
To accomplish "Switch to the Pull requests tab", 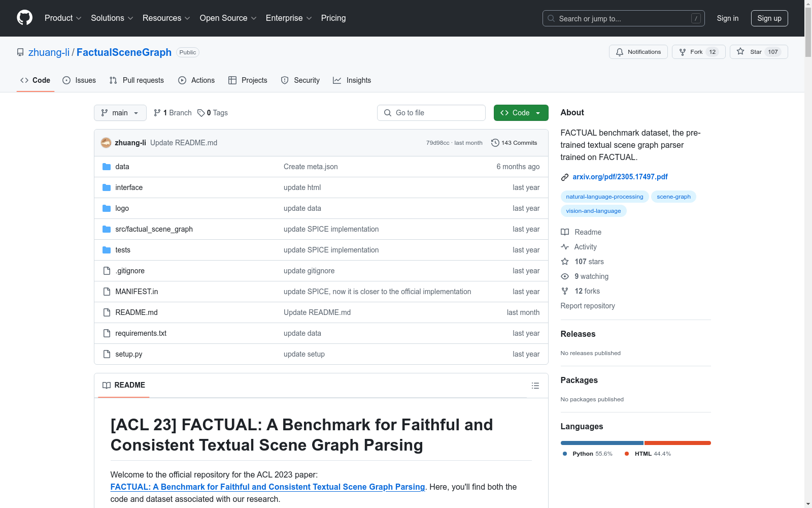I will coord(137,80).
